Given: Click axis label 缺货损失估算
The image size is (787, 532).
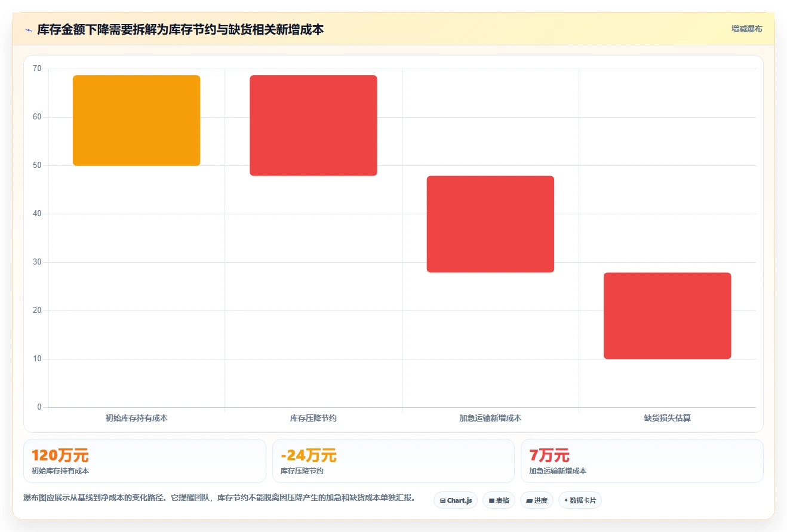Looking at the screenshot, I should pyautogui.click(x=668, y=419).
